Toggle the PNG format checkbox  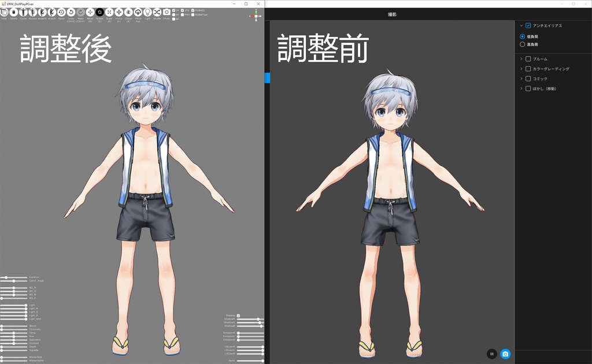[183, 14]
